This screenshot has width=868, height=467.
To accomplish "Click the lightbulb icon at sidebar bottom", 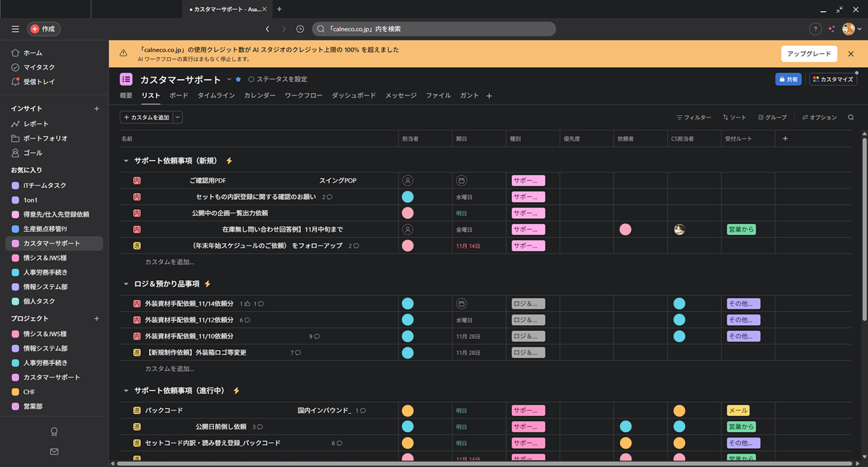I will tap(54, 432).
